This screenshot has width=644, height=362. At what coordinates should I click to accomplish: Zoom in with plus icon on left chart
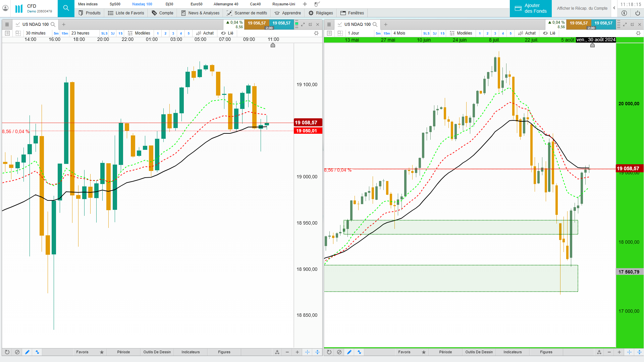(297, 352)
